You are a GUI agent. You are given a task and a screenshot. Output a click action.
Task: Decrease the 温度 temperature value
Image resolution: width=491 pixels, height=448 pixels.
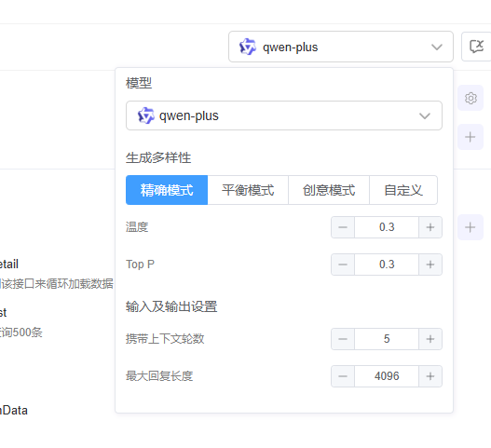(343, 227)
